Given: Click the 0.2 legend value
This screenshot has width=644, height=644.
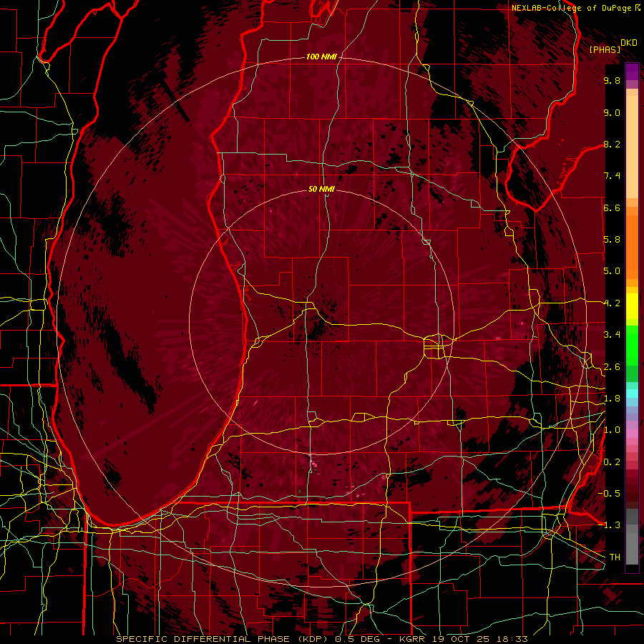Looking at the screenshot, I should [612, 462].
